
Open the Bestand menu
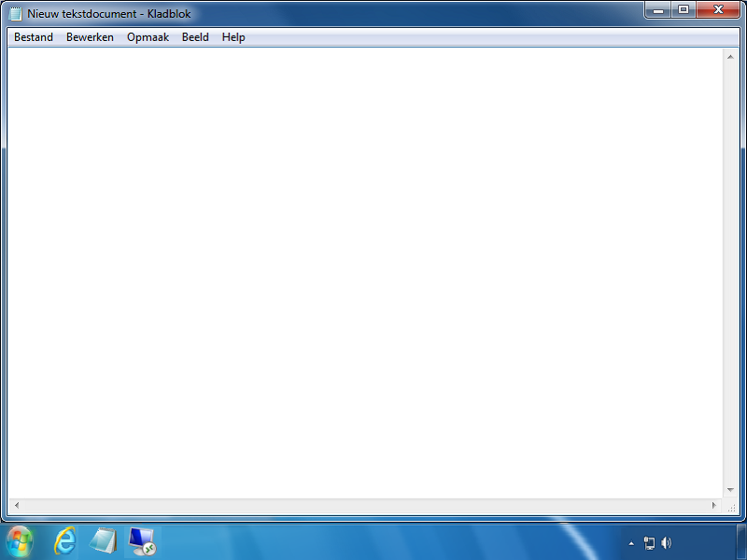(x=34, y=37)
